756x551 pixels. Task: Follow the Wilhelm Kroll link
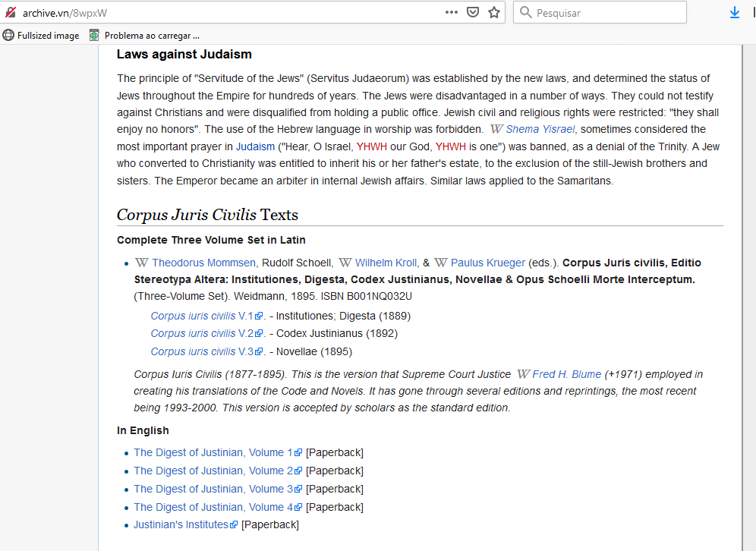pyautogui.click(x=386, y=263)
